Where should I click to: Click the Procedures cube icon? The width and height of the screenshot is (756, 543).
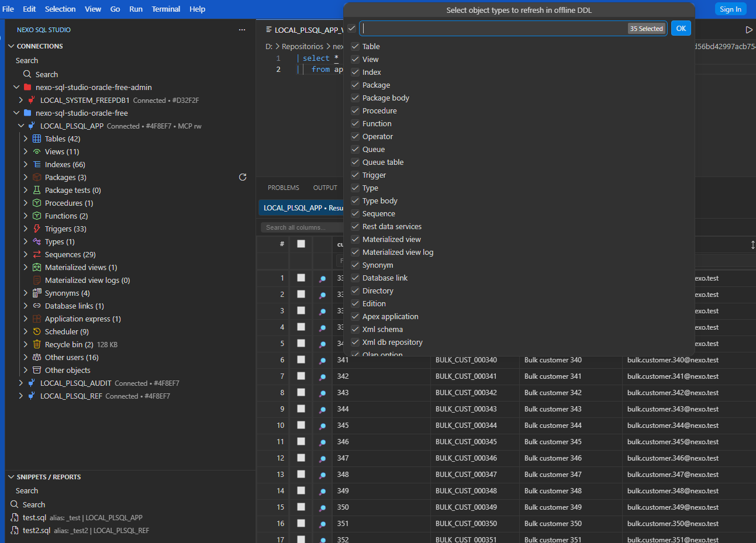[x=37, y=203]
